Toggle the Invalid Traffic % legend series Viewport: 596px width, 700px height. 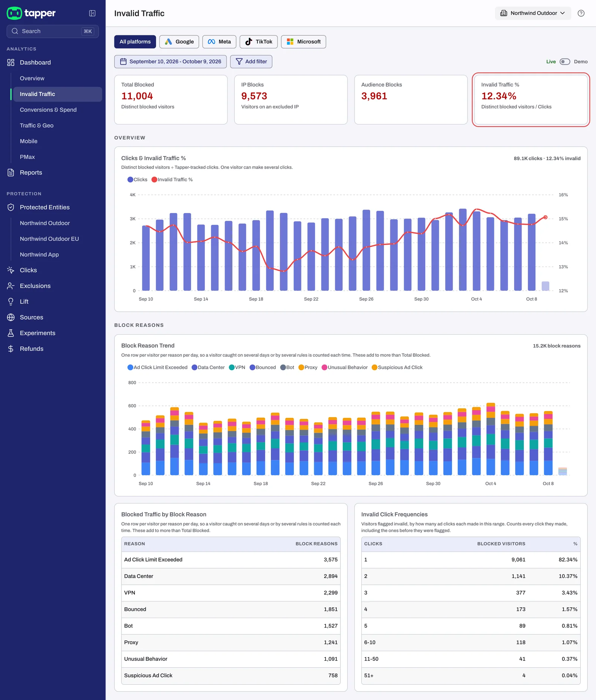[x=172, y=180]
